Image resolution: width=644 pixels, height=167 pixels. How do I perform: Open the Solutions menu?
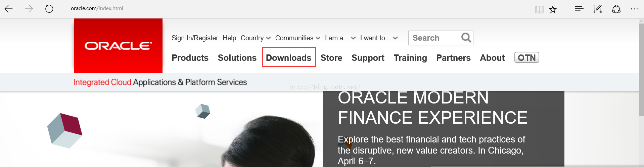(237, 58)
